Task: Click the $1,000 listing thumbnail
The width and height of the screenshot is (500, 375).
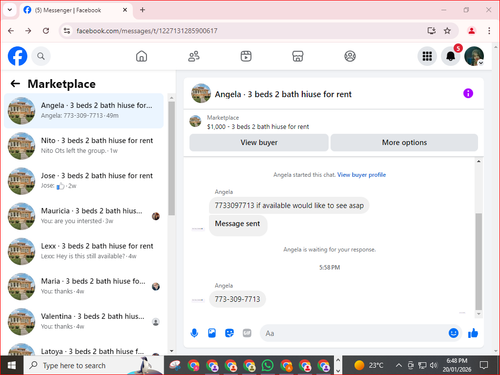Action: [x=195, y=121]
